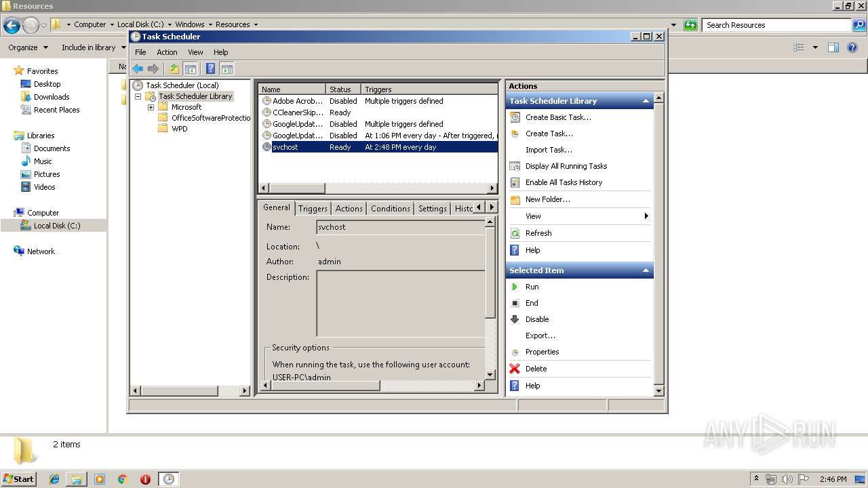Screen dimensions: 868x488
Task: Click the green Refresh icon
Action: pyautogui.click(x=515, y=233)
